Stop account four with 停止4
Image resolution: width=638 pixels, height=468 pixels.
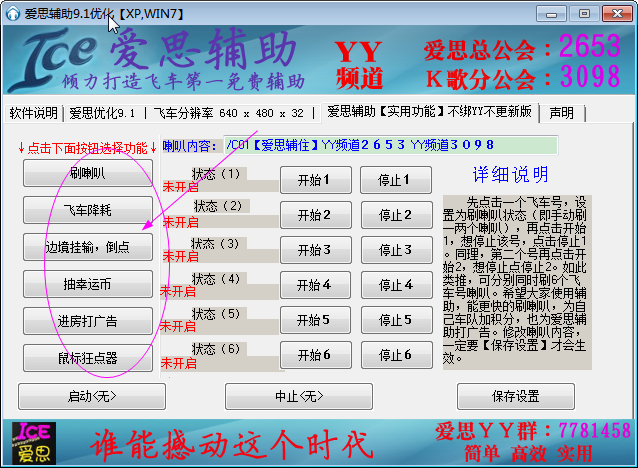396,285
